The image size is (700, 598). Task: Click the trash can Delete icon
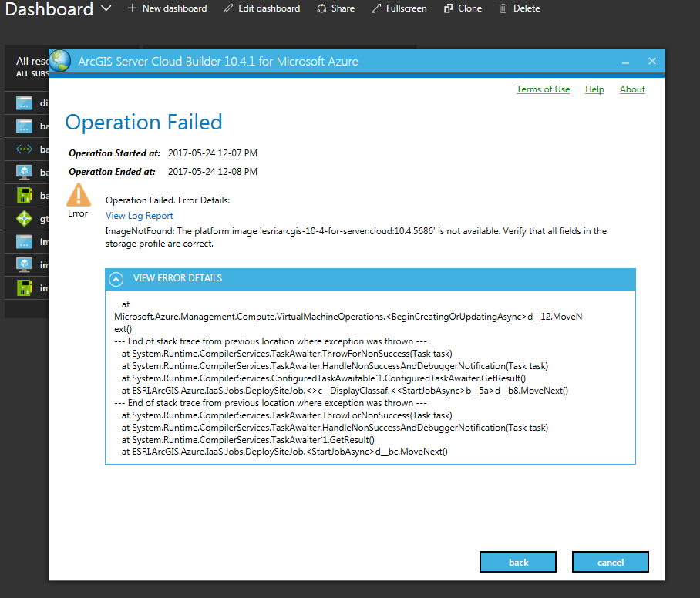pyautogui.click(x=503, y=8)
